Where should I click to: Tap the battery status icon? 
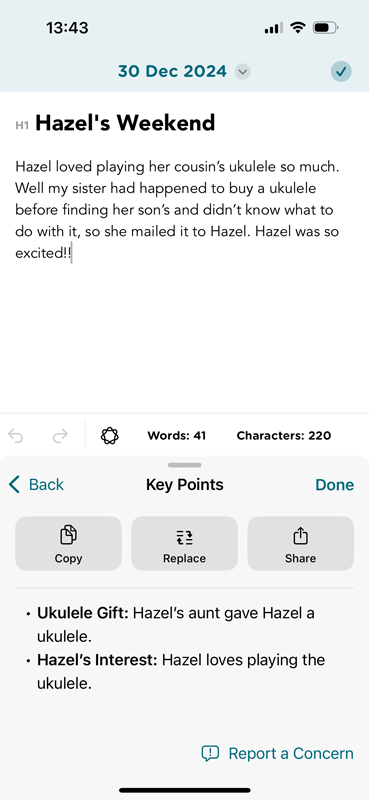[x=326, y=28]
